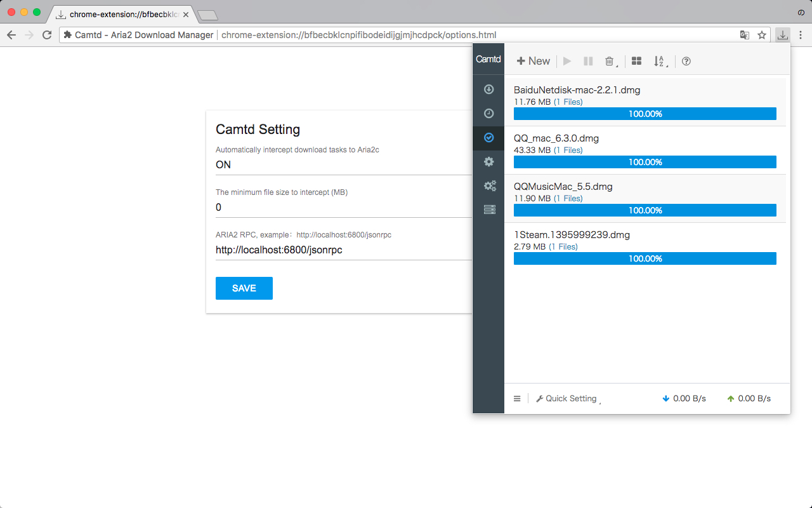Screen dimensions: 812x508
Task: Click the Camtd extension toolbar icon
Action: 783,35
